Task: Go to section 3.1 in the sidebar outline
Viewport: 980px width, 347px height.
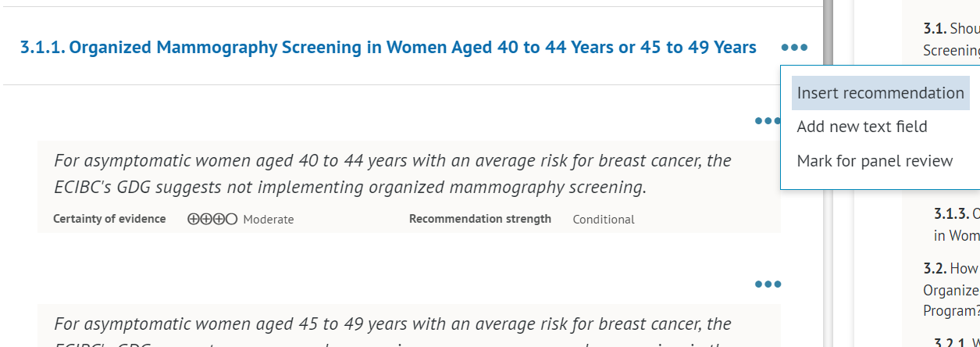Action: pyautogui.click(x=951, y=39)
